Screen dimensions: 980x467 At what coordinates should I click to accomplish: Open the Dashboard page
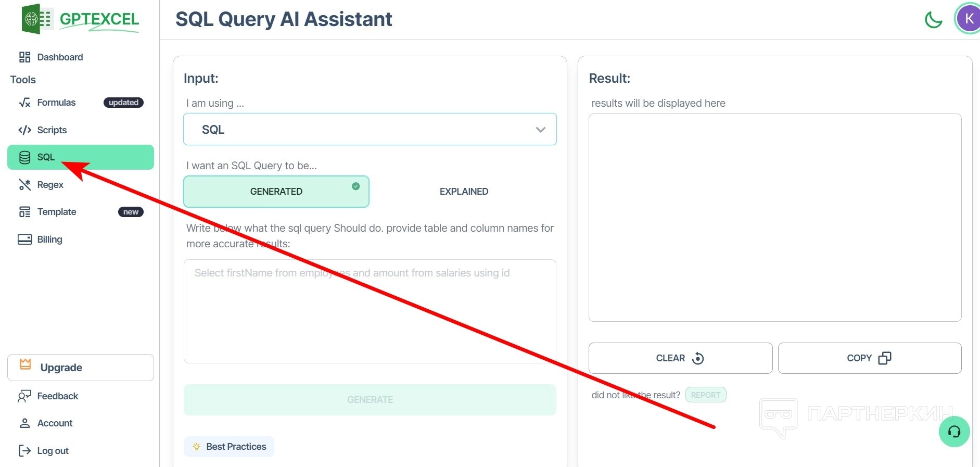click(x=60, y=57)
